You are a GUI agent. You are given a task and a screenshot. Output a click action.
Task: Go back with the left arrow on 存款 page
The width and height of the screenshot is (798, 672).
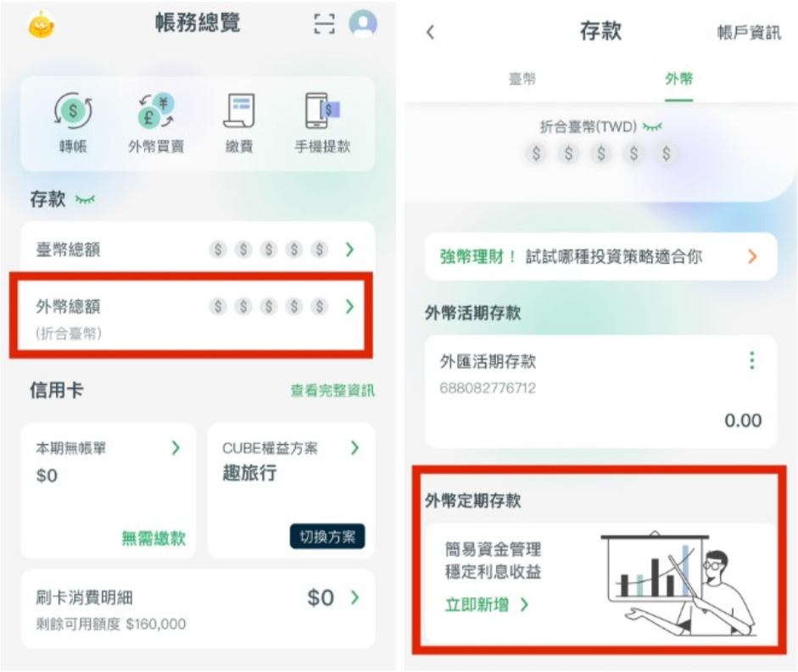[431, 32]
